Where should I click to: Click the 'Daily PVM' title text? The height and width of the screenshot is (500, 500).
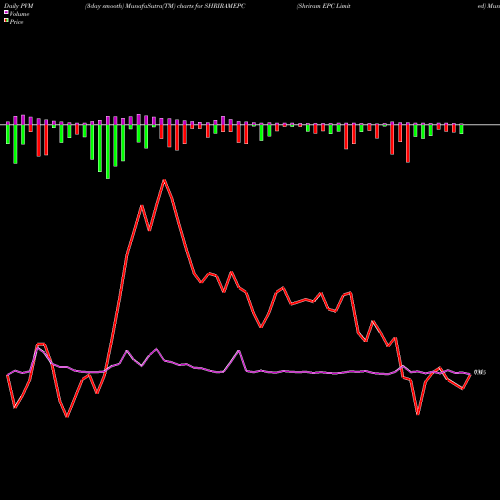[x=19, y=6]
